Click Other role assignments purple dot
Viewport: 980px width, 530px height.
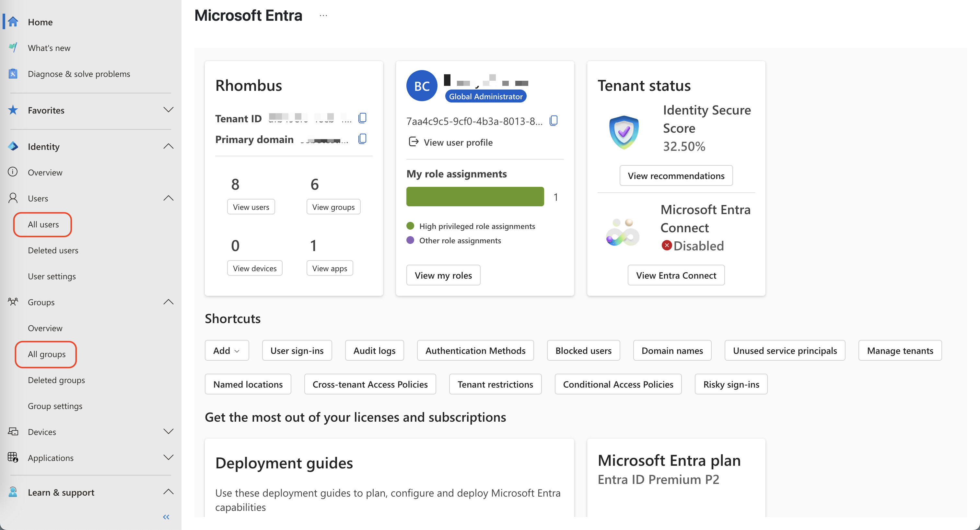pos(410,240)
